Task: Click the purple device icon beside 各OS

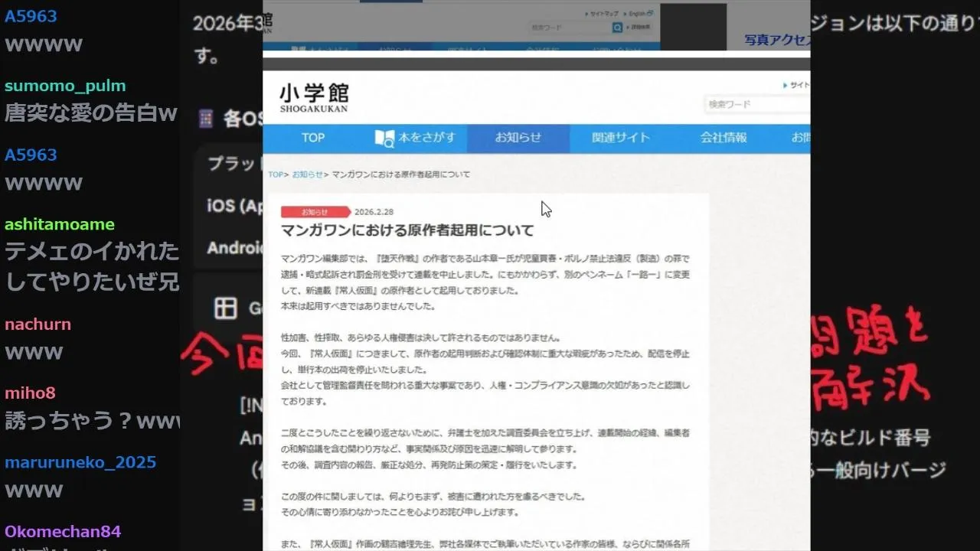Action: click(x=205, y=119)
